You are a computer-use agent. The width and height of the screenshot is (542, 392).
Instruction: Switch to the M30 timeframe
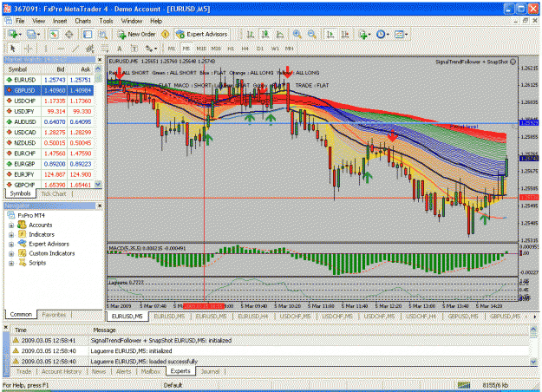click(x=216, y=49)
